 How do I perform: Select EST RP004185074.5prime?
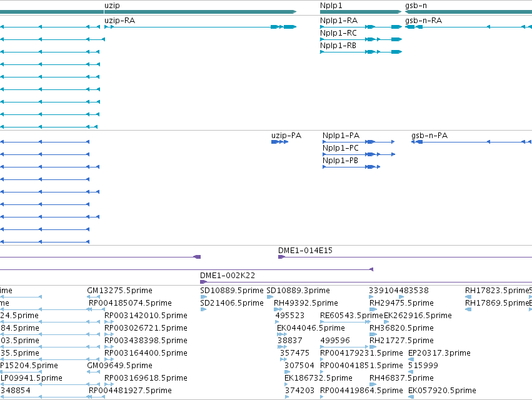click(130, 303)
